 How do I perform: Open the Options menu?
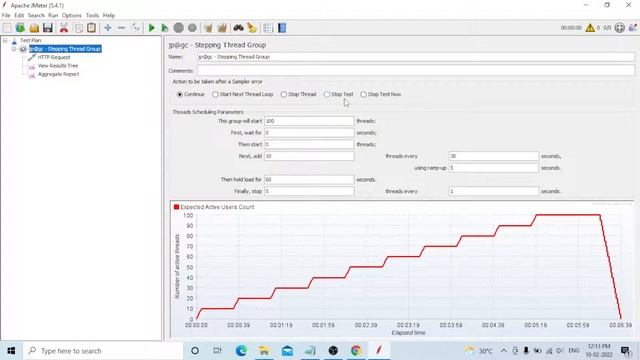[x=72, y=16]
